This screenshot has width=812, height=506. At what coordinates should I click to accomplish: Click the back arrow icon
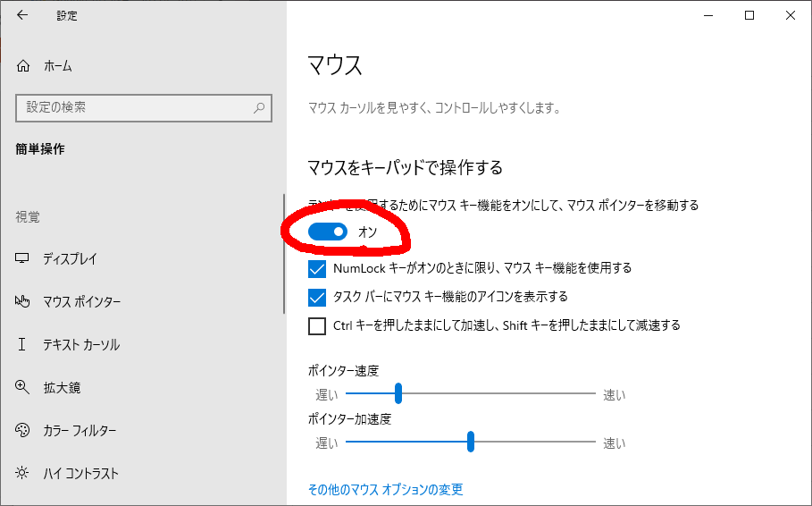pyautogui.click(x=22, y=15)
